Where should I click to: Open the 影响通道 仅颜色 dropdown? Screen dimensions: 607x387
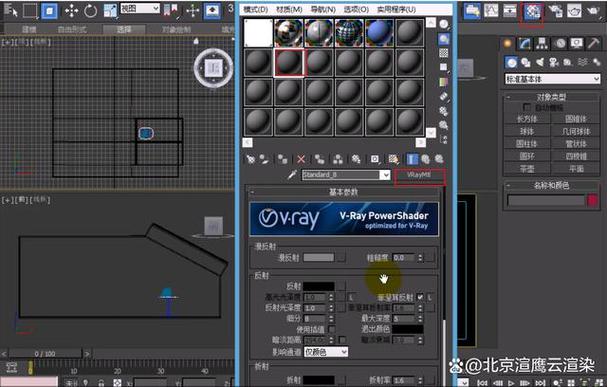[326, 352]
